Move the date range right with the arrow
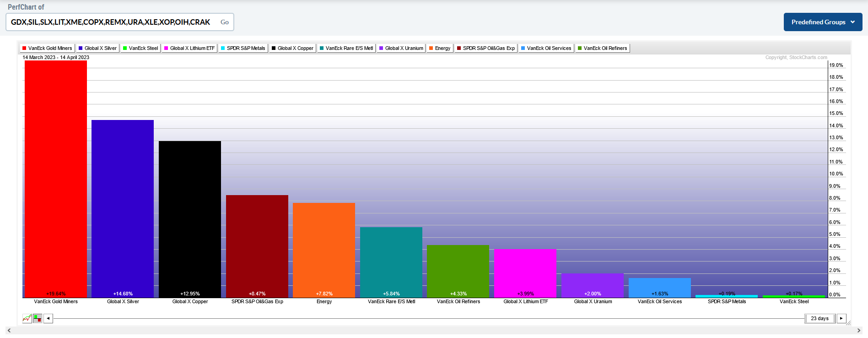Image resolution: width=868 pixels, height=338 pixels. click(x=841, y=318)
